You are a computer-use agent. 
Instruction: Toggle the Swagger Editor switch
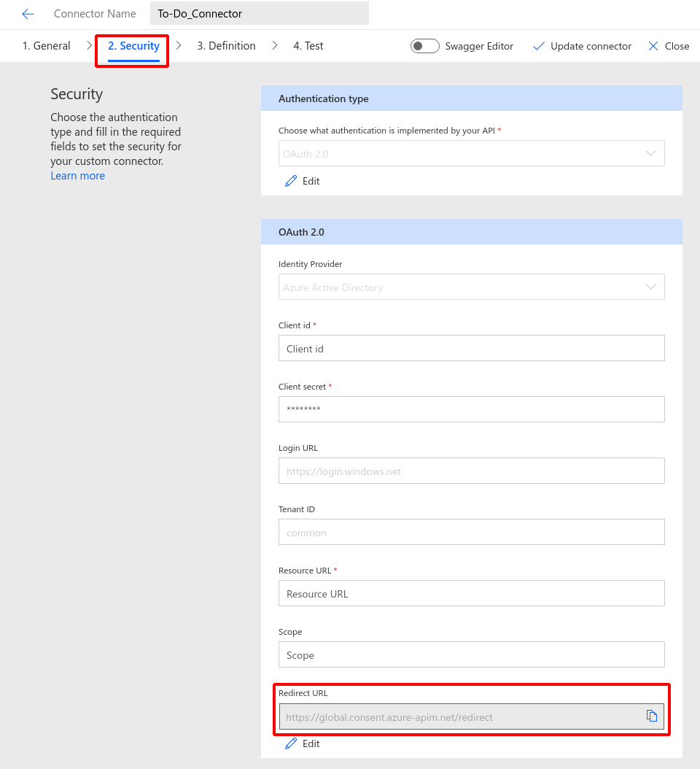point(424,46)
